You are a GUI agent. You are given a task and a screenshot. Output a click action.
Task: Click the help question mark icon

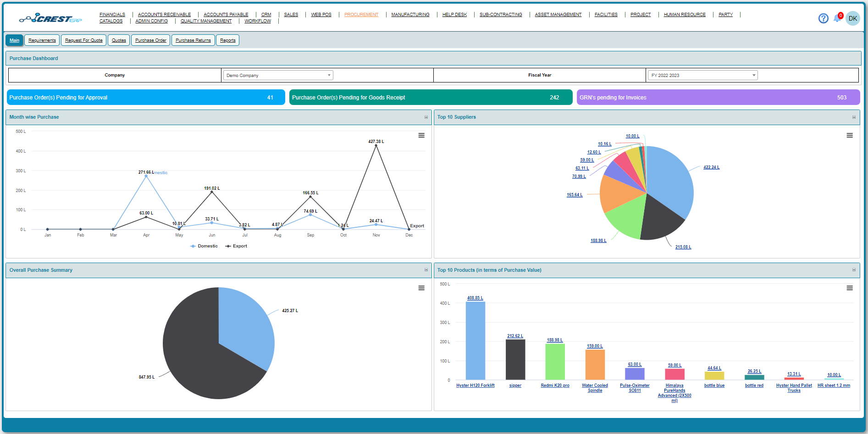pos(824,18)
